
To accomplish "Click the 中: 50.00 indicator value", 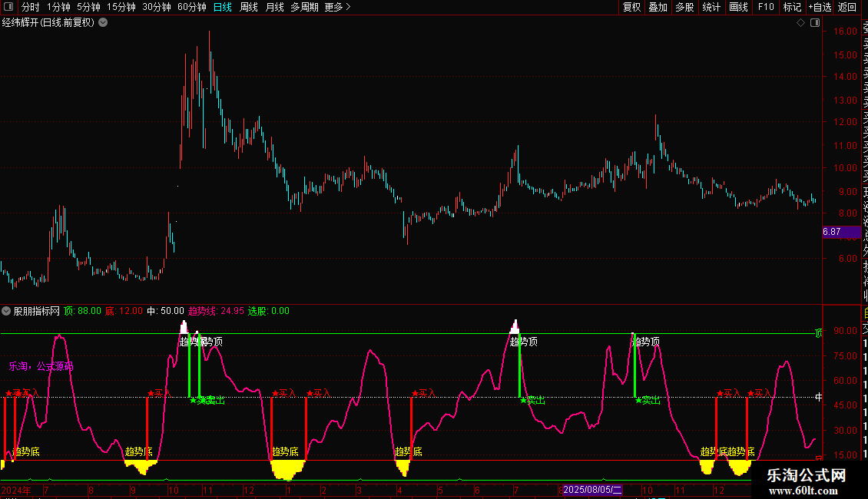I will tap(165, 311).
